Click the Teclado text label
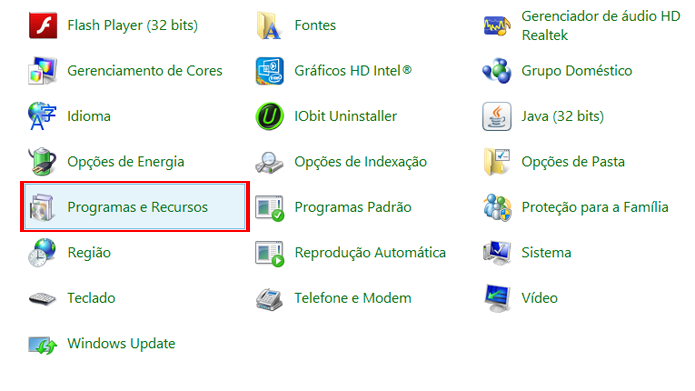Viewport: 695px width, 391px height. tap(91, 298)
